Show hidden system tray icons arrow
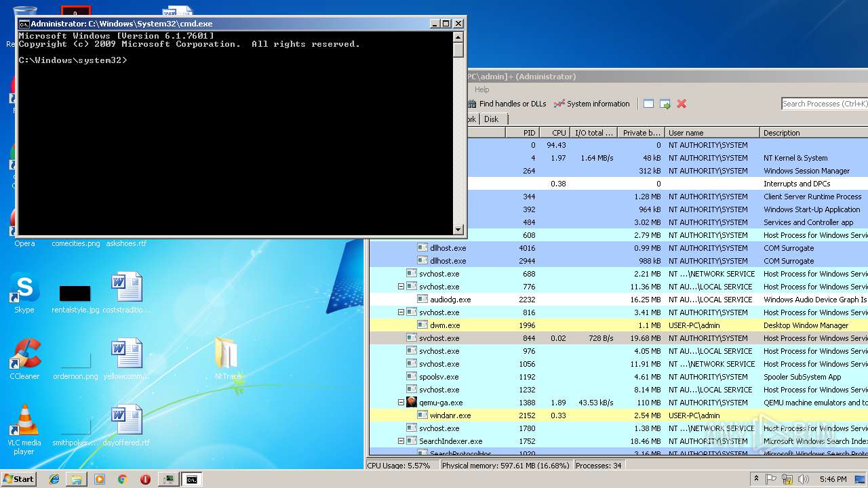 (x=756, y=479)
